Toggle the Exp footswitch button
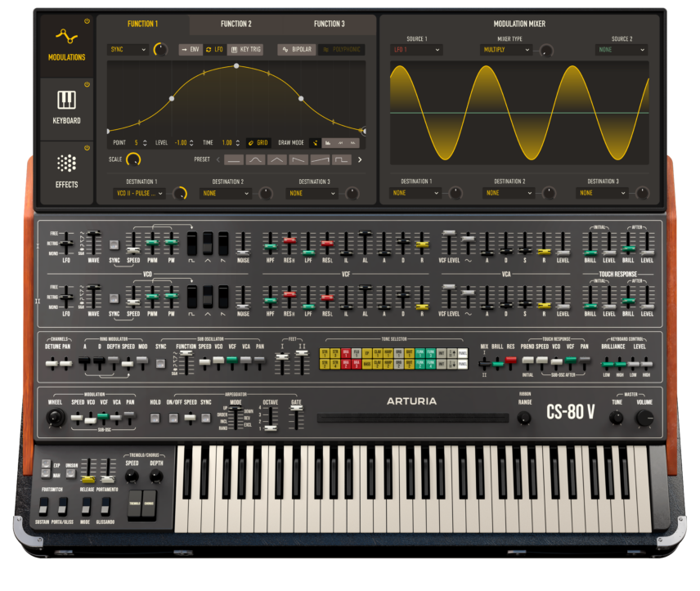 [x=46, y=463]
